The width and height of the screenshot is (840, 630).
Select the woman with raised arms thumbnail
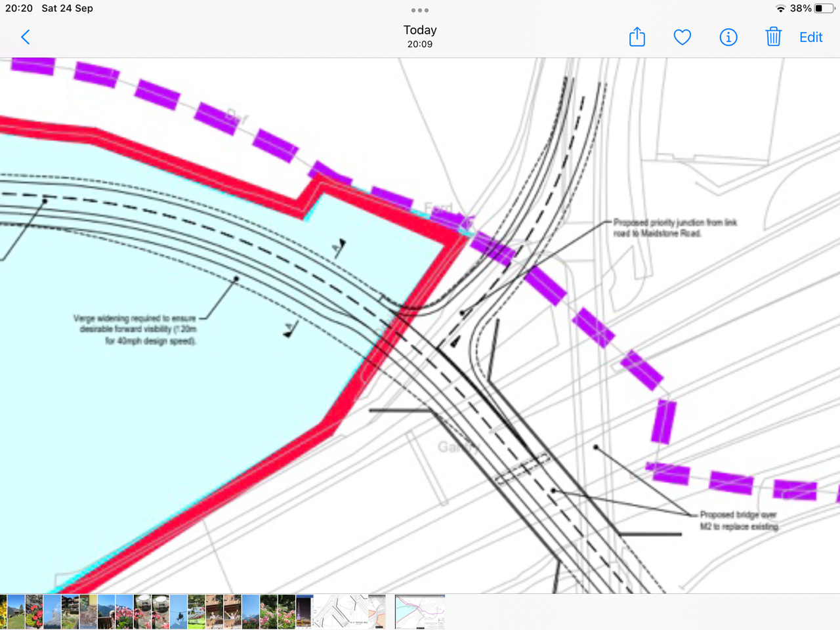click(x=232, y=612)
